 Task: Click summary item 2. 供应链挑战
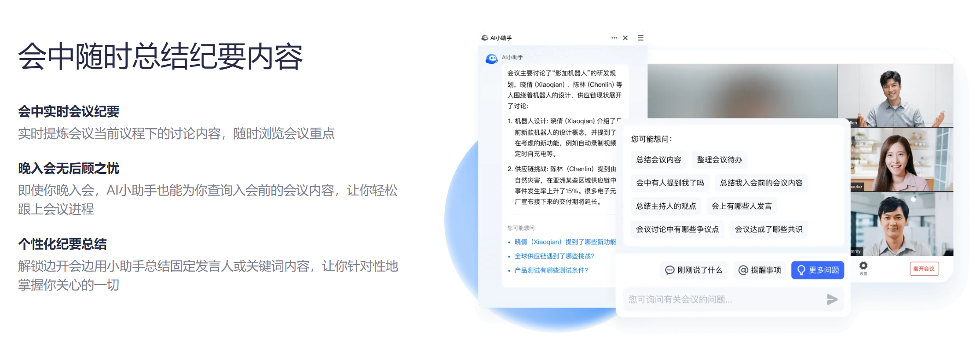562,185
